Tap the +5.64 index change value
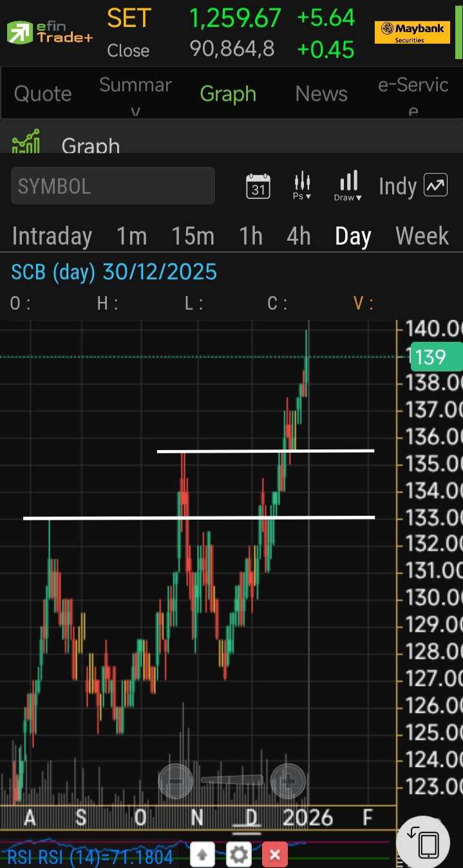Viewport: 463px width, 868px height. [x=326, y=18]
